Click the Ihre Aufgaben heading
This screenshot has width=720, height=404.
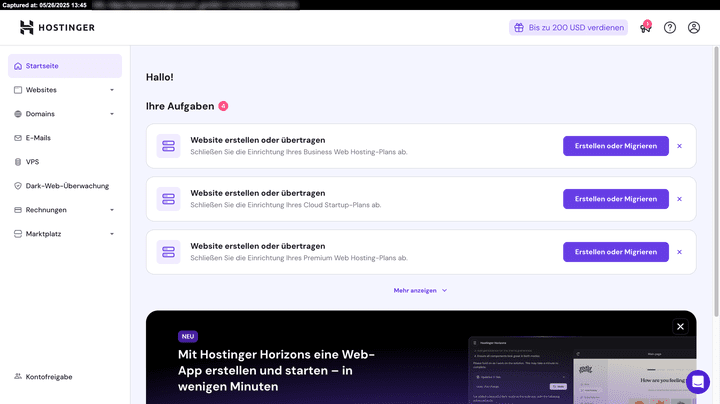[180, 106]
